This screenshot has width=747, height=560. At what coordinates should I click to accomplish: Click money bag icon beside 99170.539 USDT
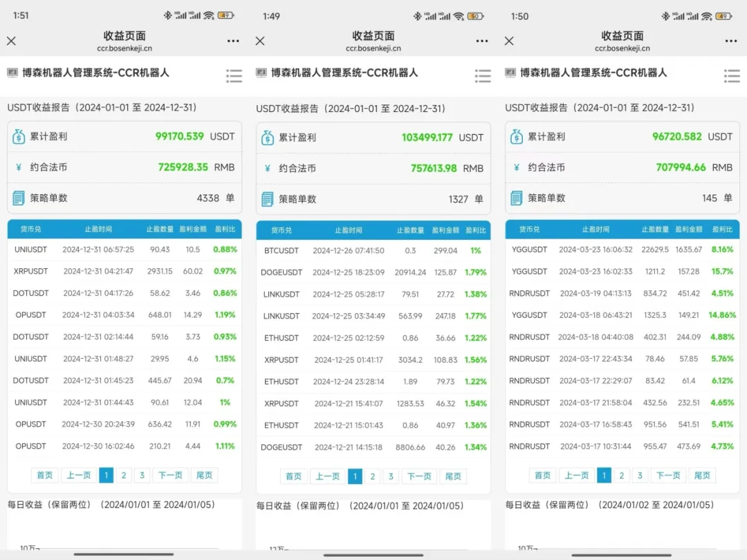[x=19, y=137]
